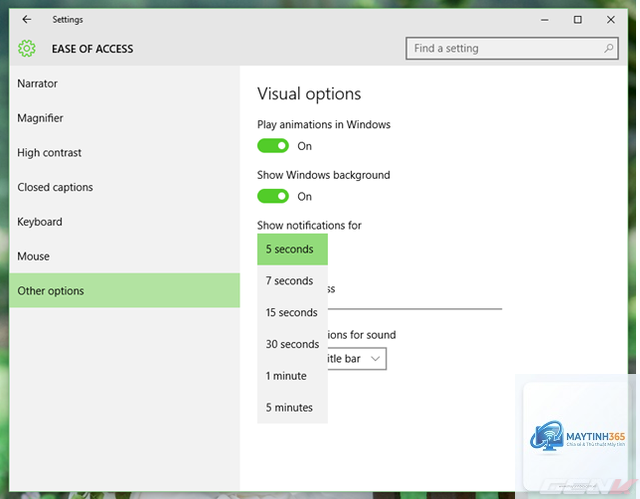
Task: Toggle Play animations in Windows switch
Action: pyautogui.click(x=273, y=146)
